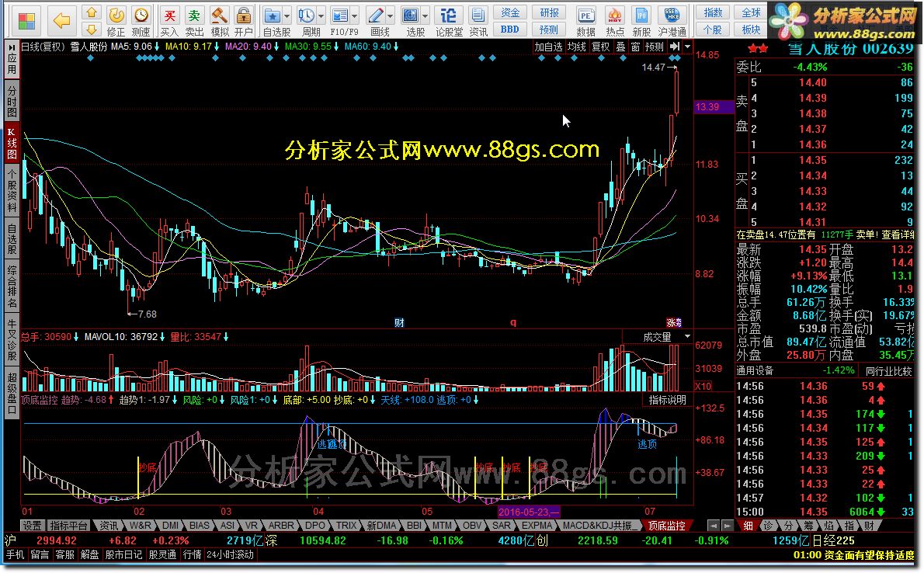Click the 开户 open account lock icon
This screenshot has width=924, height=573.
(243, 21)
